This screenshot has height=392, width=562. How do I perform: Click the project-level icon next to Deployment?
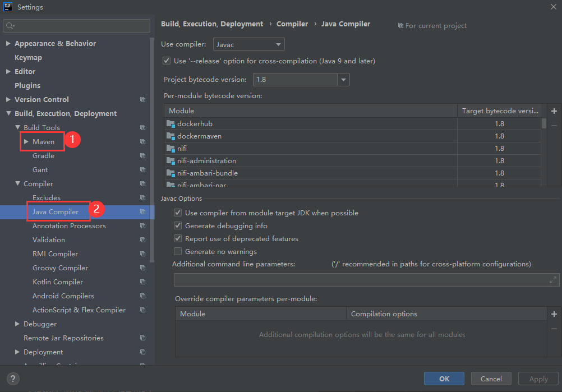click(x=142, y=352)
